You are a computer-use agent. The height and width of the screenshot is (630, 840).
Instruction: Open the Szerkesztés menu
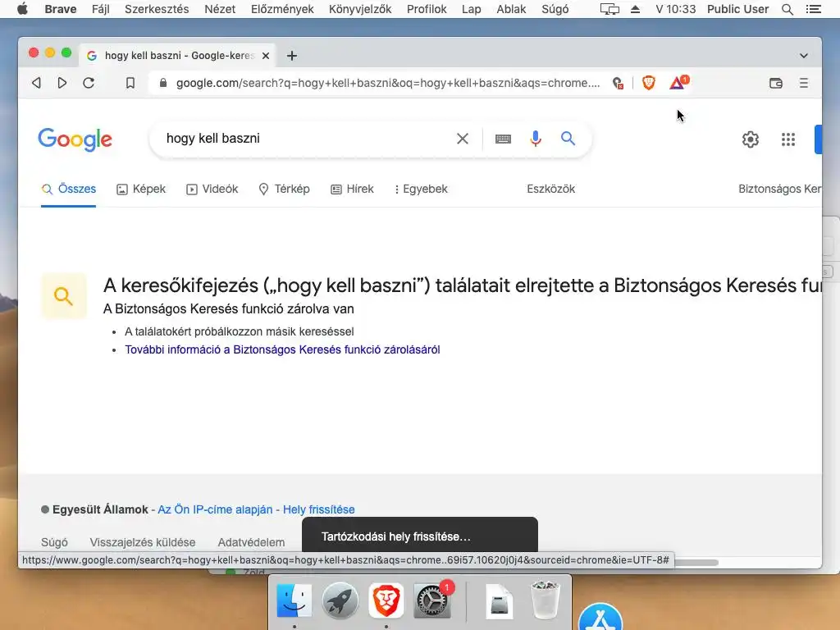(x=157, y=9)
